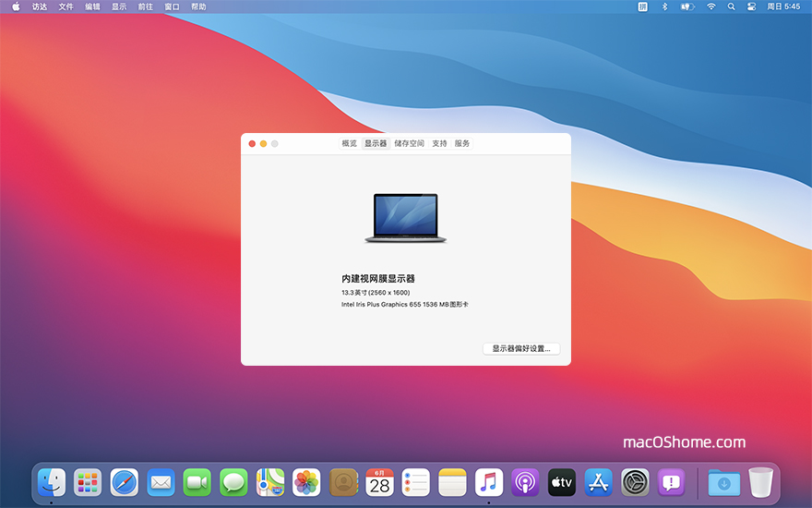Open Messages app in the Dock

[233, 482]
